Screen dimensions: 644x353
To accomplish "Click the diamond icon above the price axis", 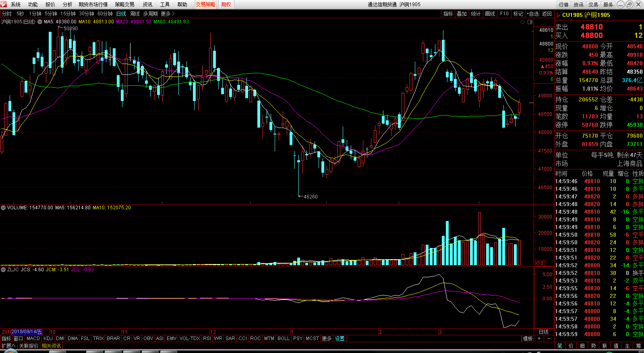I will [523, 22].
